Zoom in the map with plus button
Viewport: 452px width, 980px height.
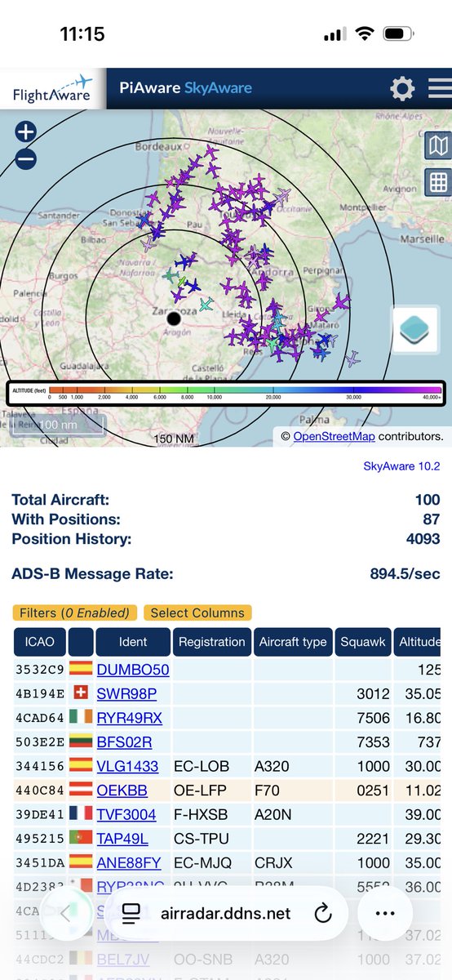click(25, 131)
